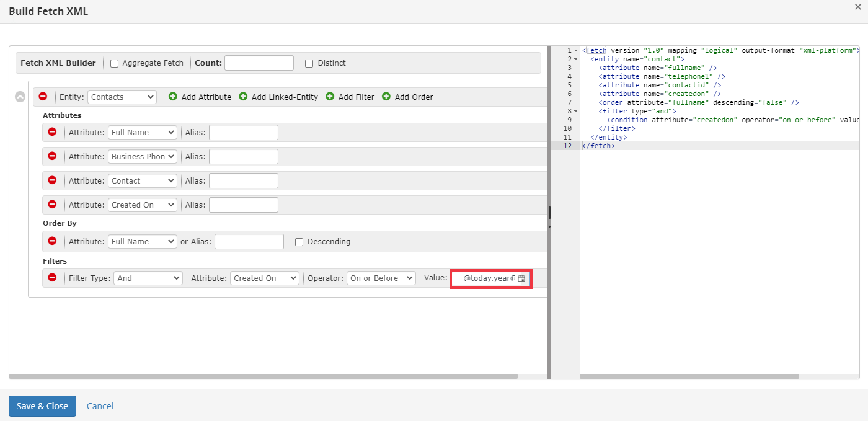The width and height of the screenshot is (868, 421).
Task: Click the Add Order text link
Action: click(x=414, y=97)
